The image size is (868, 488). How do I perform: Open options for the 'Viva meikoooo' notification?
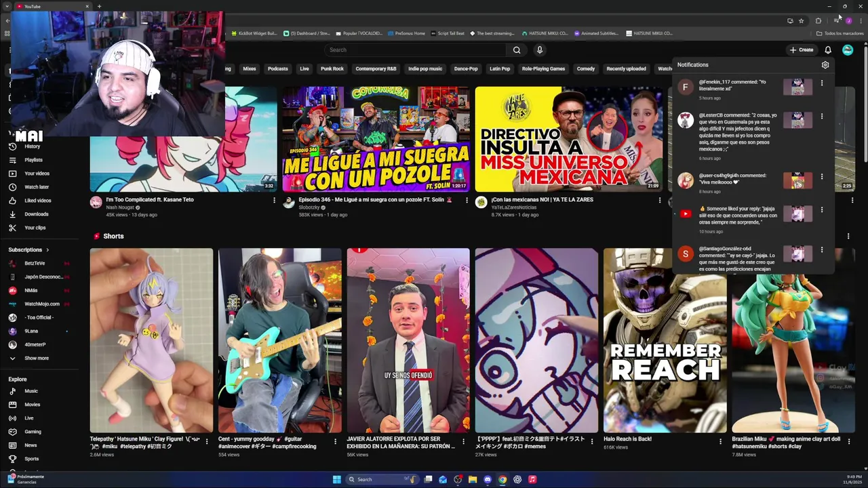tap(822, 177)
